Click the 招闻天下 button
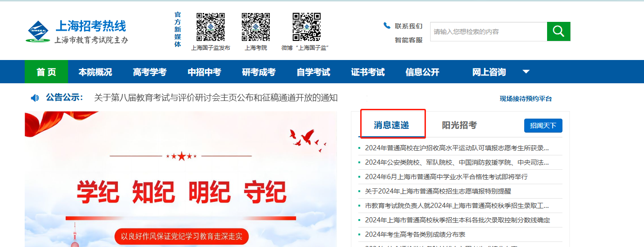 point(543,126)
